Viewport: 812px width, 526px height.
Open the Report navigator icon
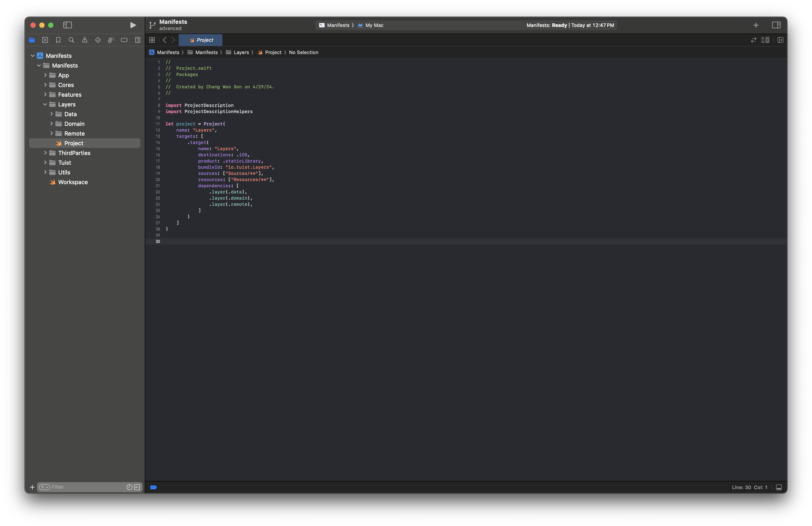[x=137, y=40]
